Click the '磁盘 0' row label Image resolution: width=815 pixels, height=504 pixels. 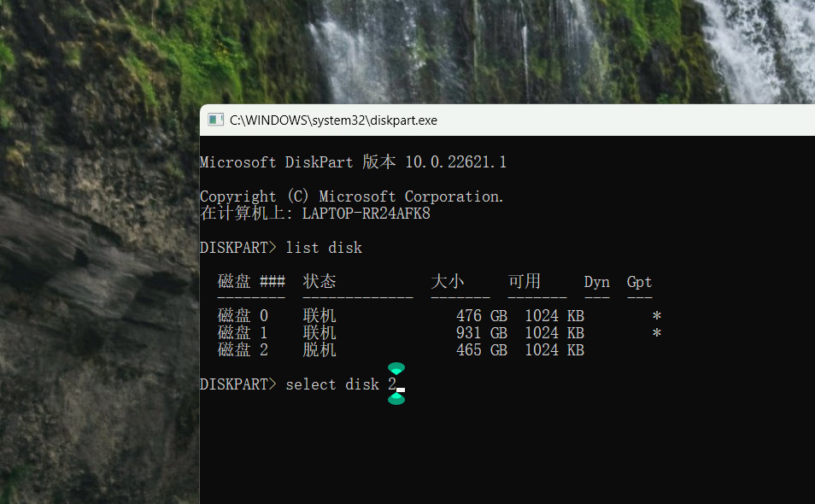[243, 316]
